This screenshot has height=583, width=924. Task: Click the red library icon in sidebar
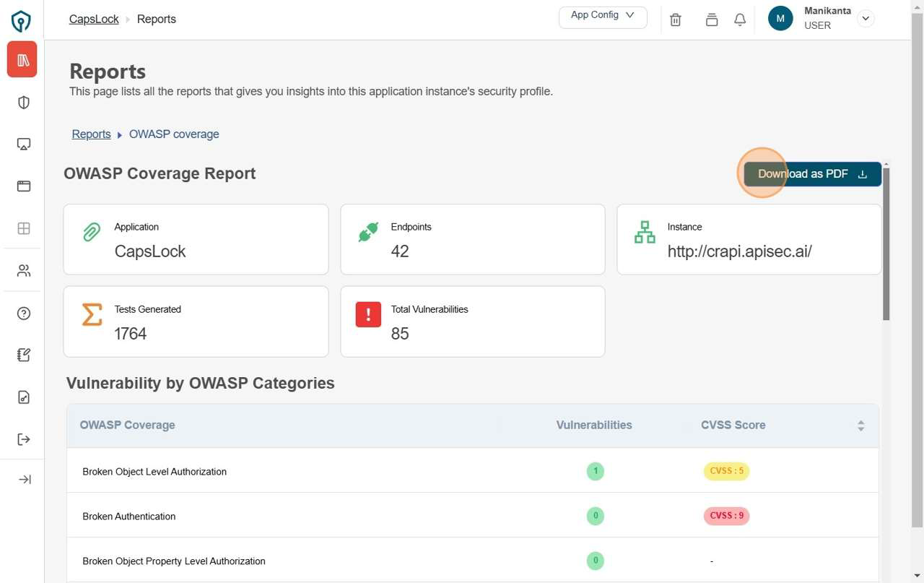coord(22,60)
